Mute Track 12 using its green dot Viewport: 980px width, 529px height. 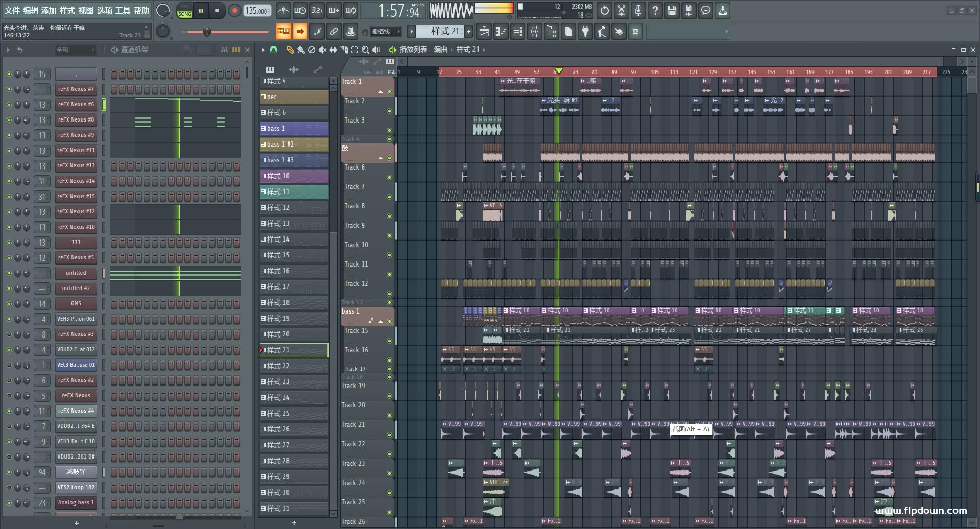click(389, 294)
